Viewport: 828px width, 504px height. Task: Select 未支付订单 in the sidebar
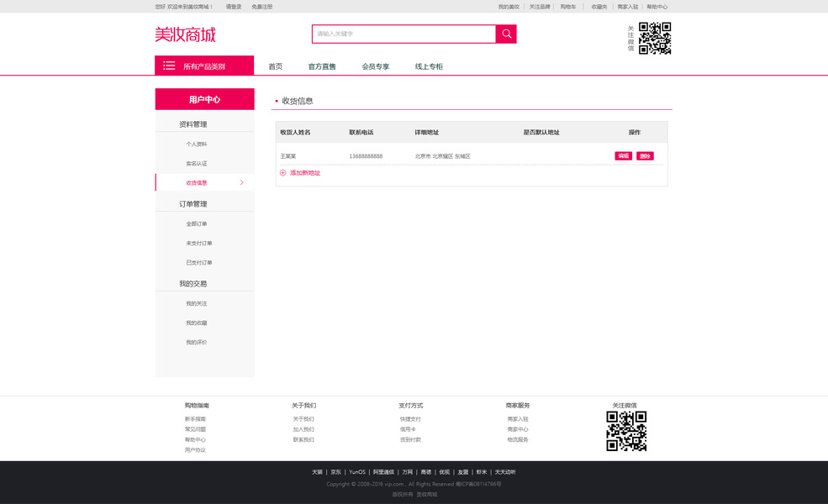[199, 244]
